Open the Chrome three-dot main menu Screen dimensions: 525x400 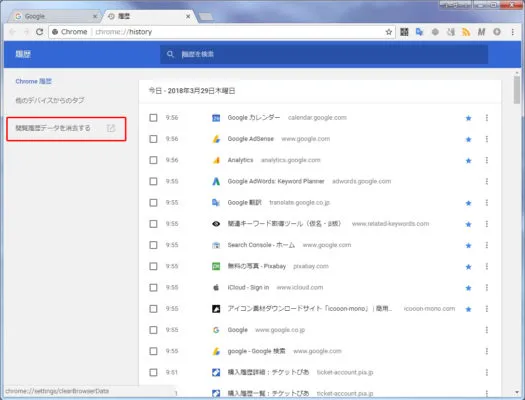click(x=513, y=32)
